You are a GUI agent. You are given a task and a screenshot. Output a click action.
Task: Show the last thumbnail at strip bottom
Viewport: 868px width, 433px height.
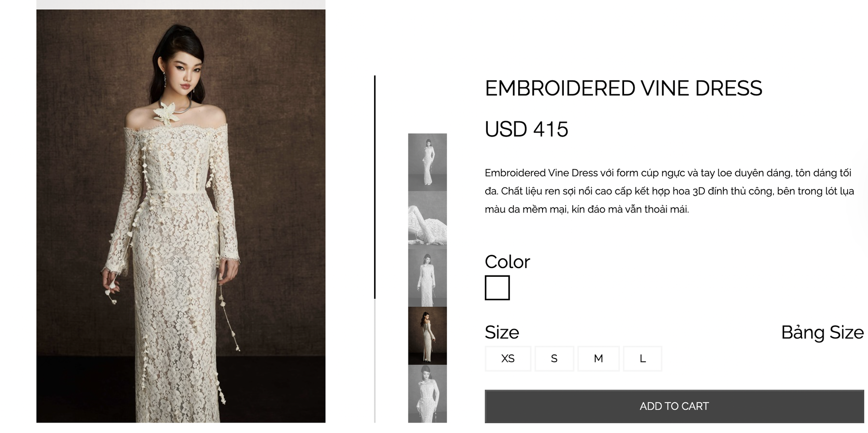pyautogui.click(x=427, y=394)
